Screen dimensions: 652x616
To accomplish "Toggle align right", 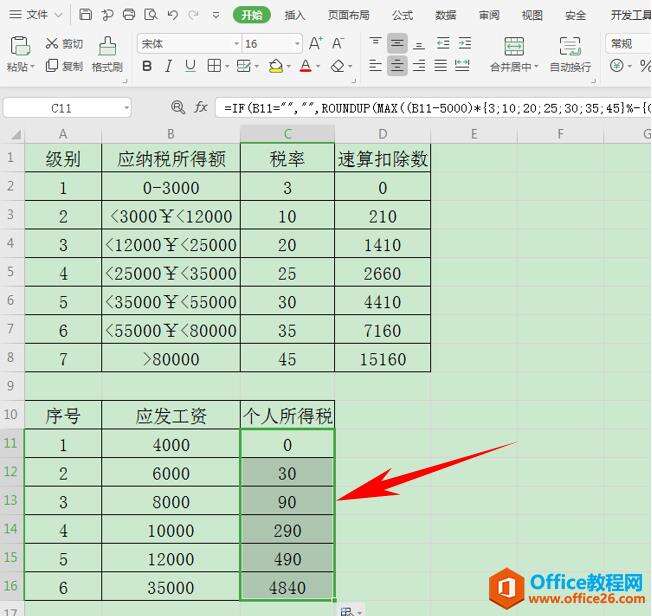I will coord(419,66).
